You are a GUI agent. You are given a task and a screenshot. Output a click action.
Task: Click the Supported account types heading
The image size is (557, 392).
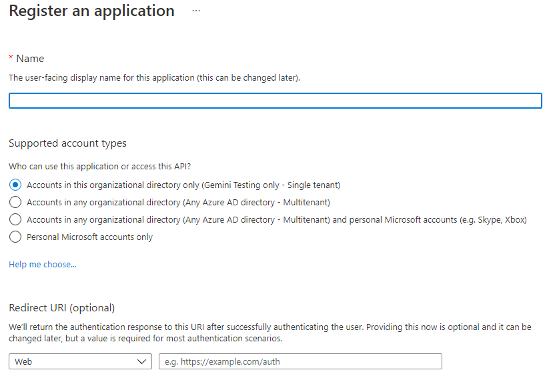point(67,143)
